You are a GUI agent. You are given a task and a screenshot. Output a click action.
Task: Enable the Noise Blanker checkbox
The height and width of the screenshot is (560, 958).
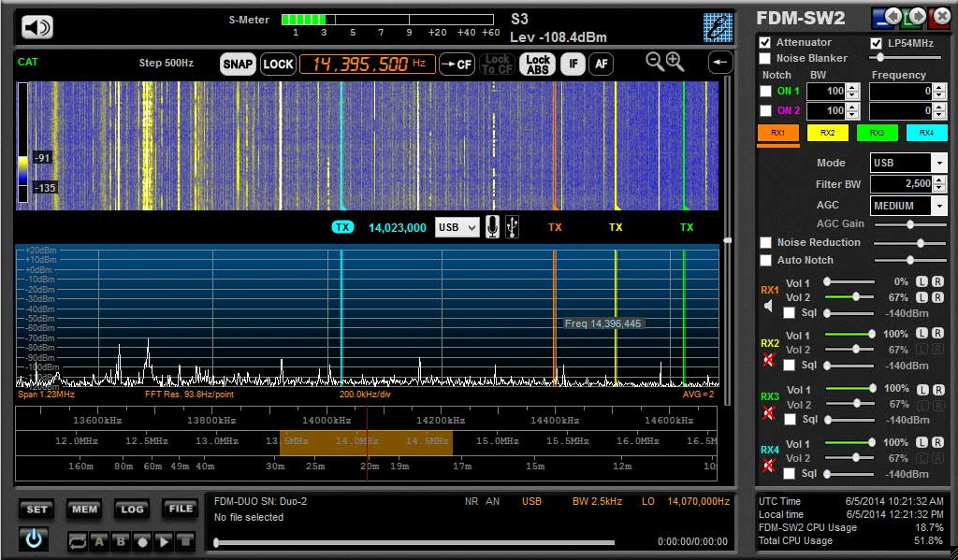pyautogui.click(x=765, y=58)
